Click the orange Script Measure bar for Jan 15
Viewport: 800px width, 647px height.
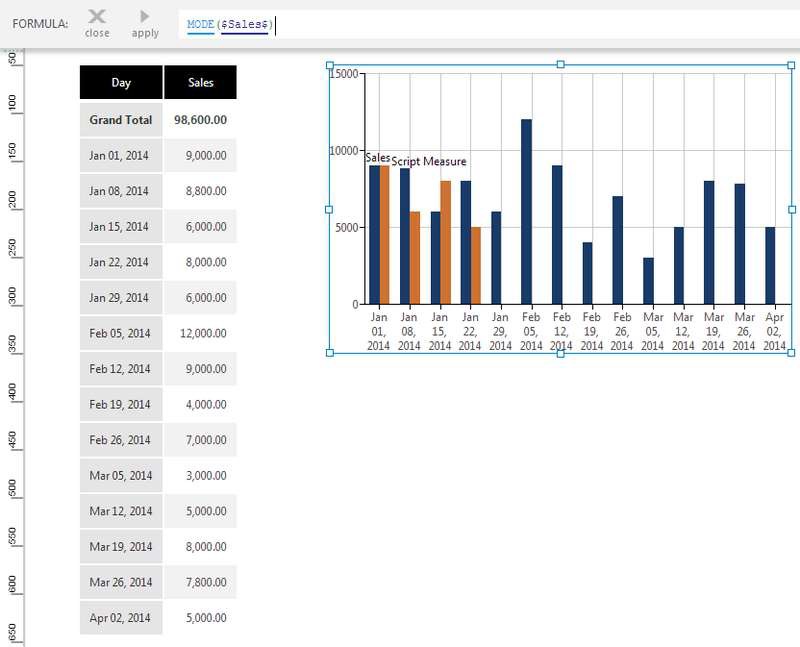point(445,243)
